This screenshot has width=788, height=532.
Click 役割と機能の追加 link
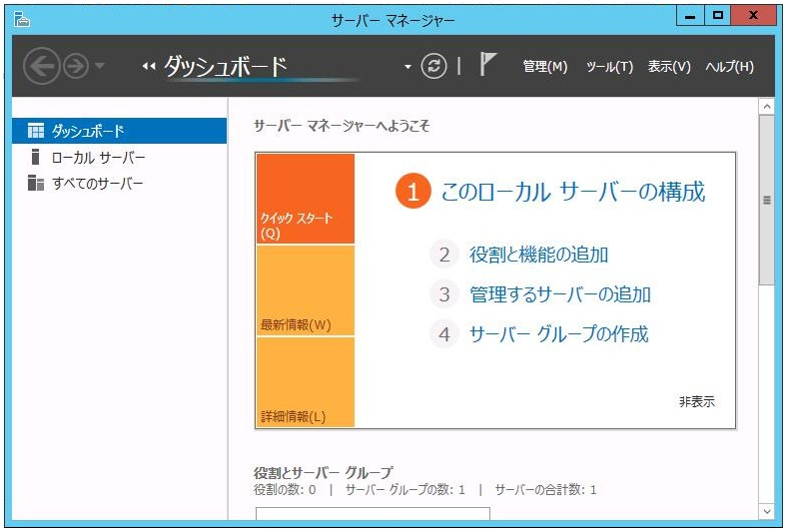point(538,255)
